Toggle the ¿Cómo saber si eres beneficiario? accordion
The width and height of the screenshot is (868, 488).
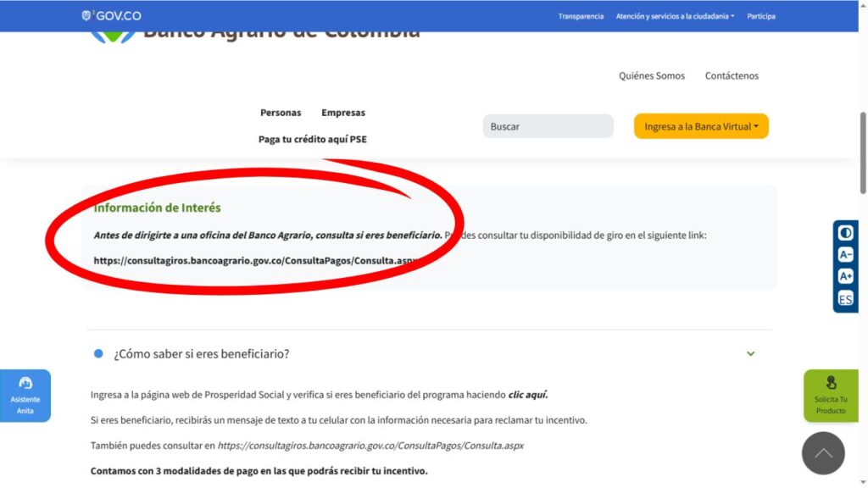202,354
